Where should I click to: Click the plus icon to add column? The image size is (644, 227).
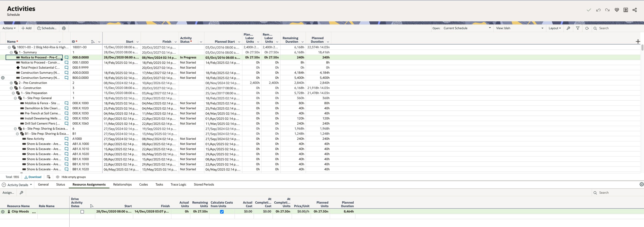click(638, 42)
